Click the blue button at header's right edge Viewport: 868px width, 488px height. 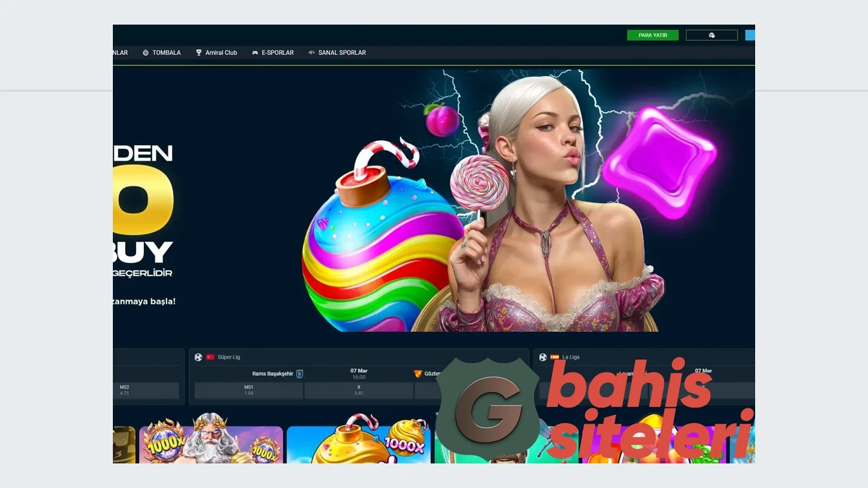pos(750,35)
